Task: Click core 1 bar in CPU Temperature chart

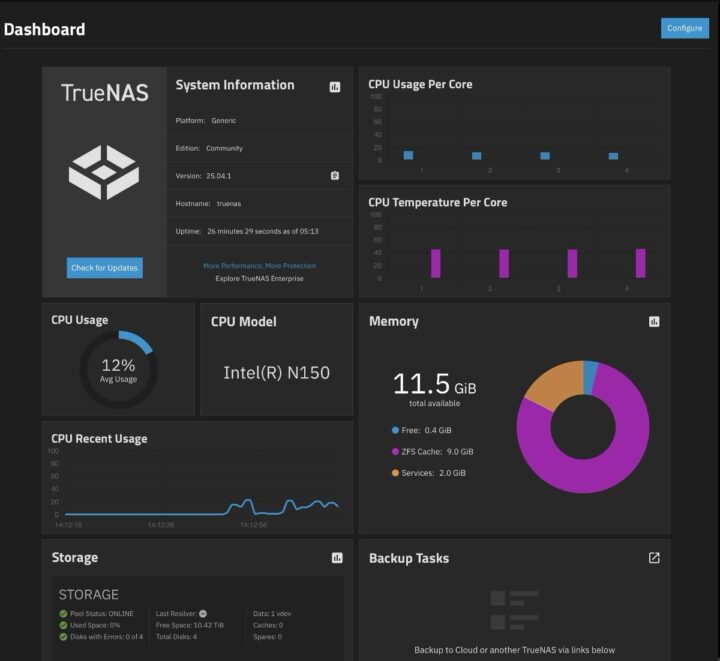Action: click(436, 264)
